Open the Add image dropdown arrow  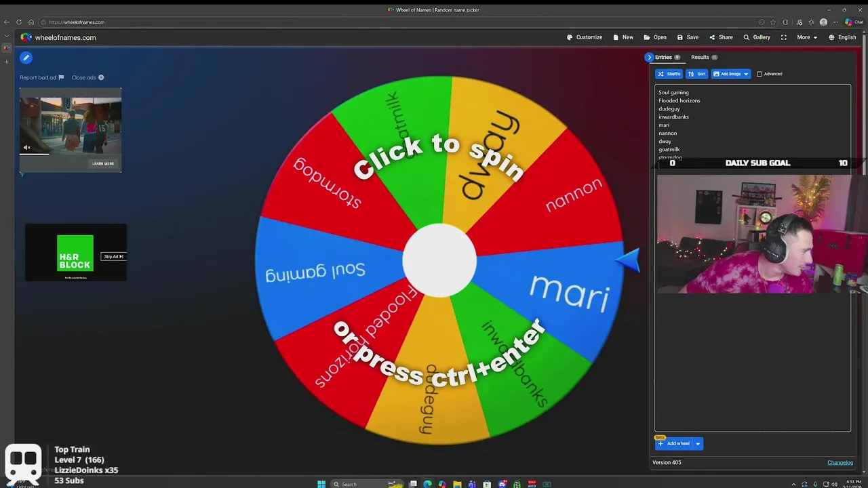746,74
